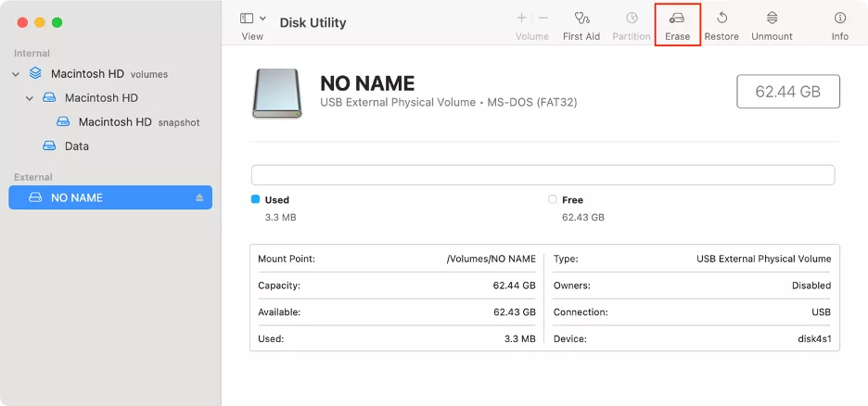Click the Owners value Disabled
868x406 pixels.
(x=811, y=285)
